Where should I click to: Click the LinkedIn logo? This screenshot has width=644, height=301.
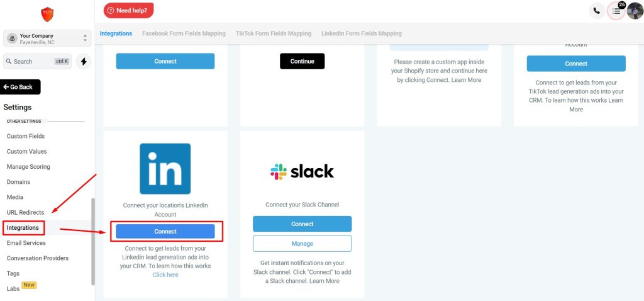pyautogui.click(x=165, y=169)
